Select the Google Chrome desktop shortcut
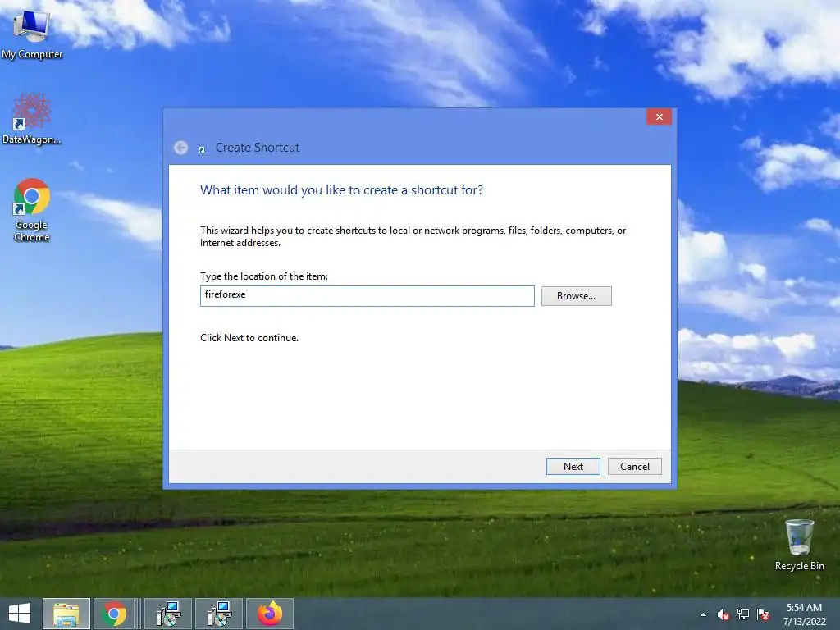The width and height of the screenshot is (840, 630). (x=32, y=210)
